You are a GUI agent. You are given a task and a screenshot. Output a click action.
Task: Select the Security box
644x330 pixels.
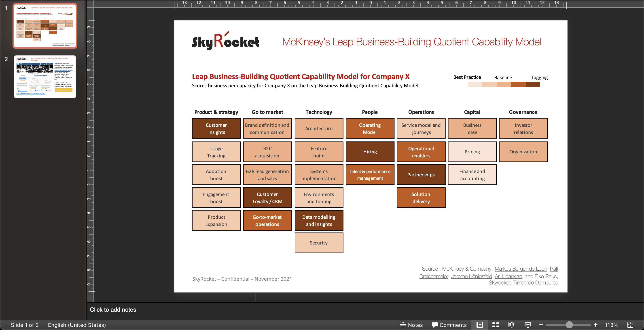click(319, 243)
